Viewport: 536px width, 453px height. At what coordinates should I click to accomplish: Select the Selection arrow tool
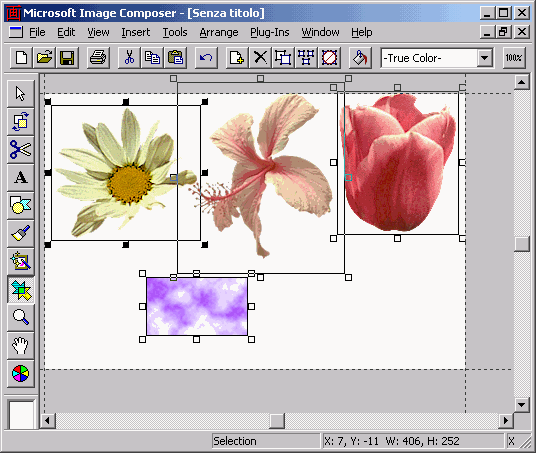pyautogui.click(x=21, y=93)
